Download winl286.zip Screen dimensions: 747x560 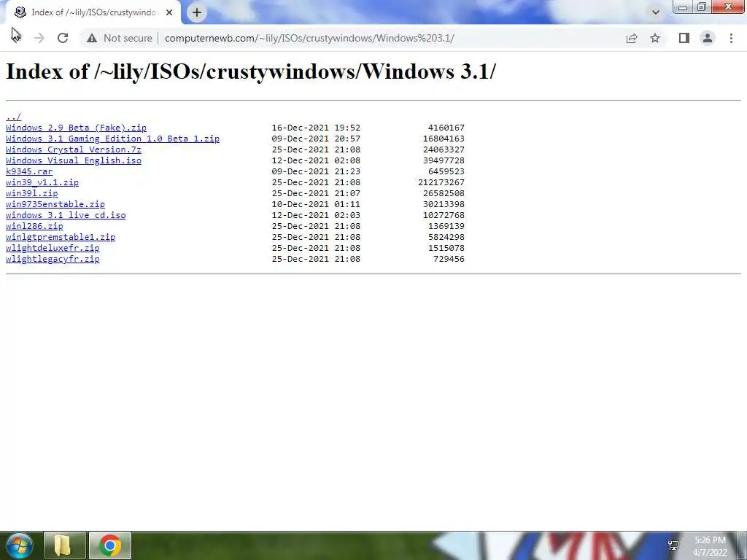34,226
